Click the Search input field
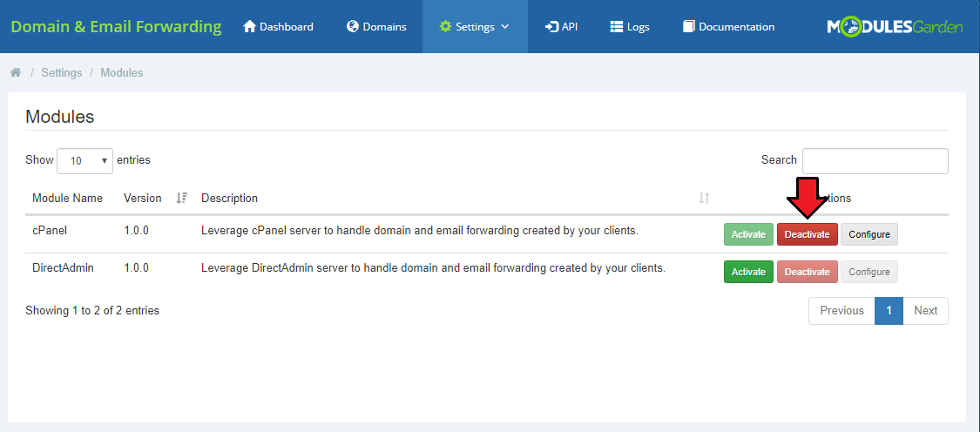980x432 pixels. (875, 160)
